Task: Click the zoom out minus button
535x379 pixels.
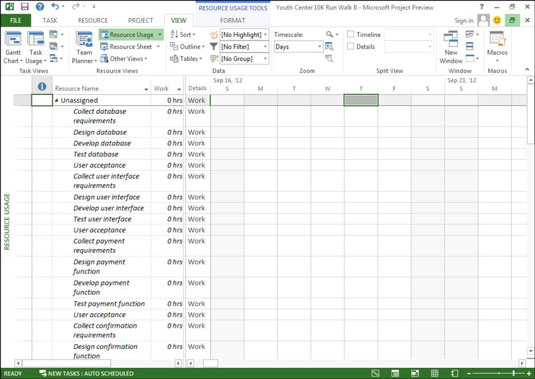Action: pyautogui.click(x=469, y=374)
